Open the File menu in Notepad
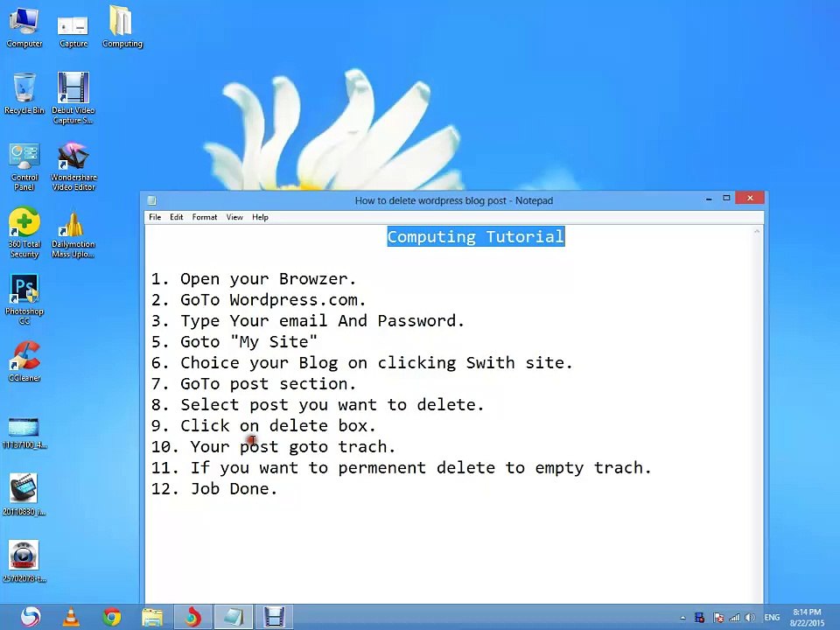The image size is (840, 630). [155, 217]
